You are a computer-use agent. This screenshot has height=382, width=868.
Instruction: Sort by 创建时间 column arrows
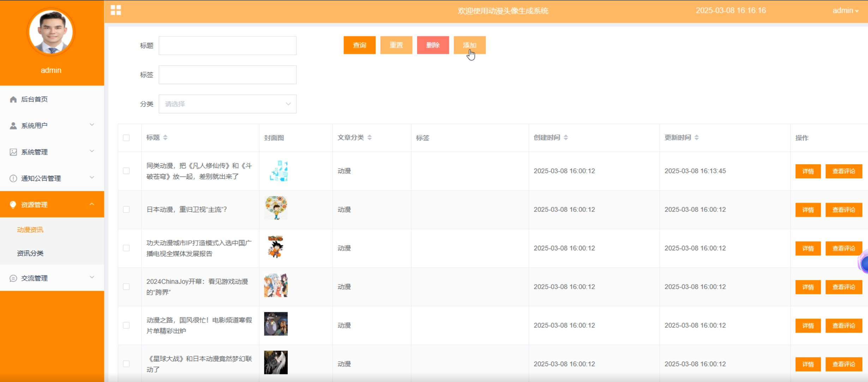(x=565, y=137)
